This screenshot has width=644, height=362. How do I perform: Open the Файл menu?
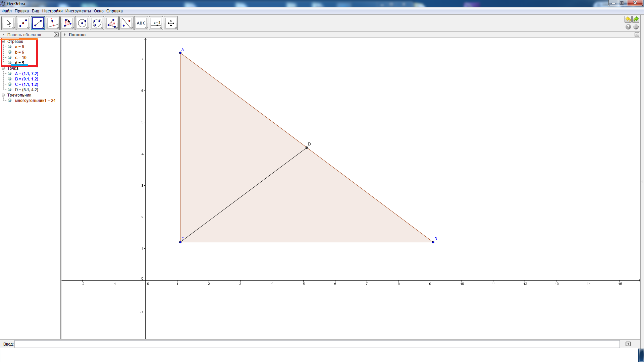coord(7,11)
